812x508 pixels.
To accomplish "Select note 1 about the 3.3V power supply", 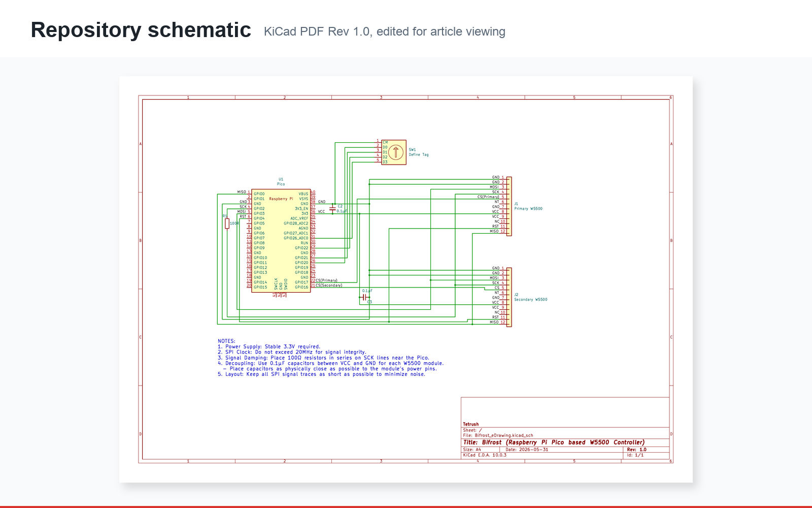I will tap(269, 347).
